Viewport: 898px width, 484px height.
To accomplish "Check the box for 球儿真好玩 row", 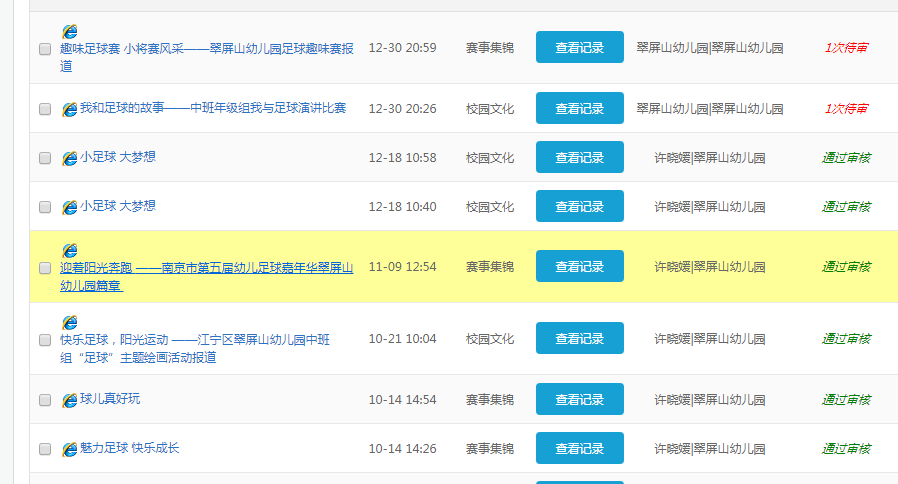I will pyautogui.click(x=45, y=400).
